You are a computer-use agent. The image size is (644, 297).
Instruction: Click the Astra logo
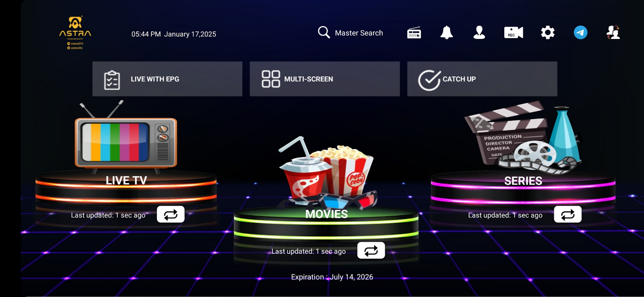point(75,33)
